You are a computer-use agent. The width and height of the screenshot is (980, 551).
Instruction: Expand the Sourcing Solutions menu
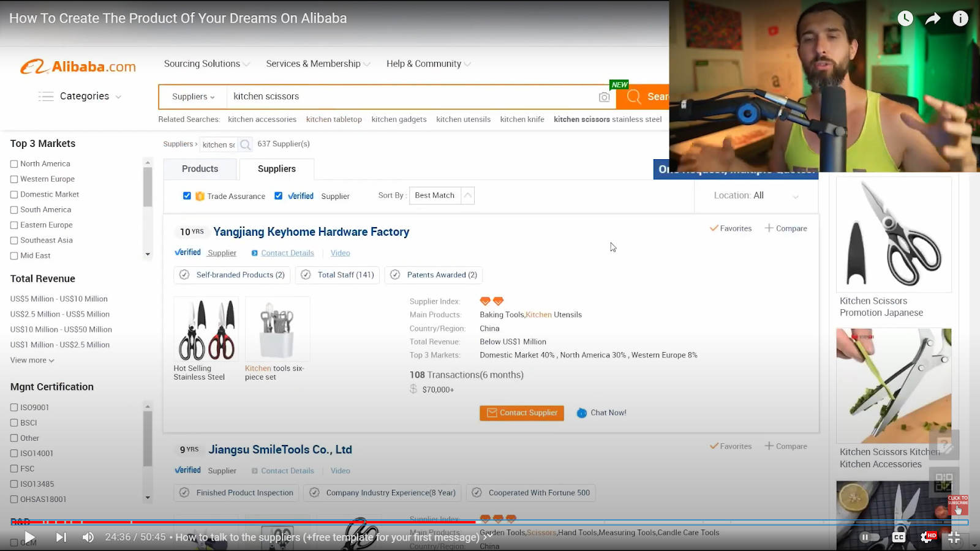pos(206,64)
